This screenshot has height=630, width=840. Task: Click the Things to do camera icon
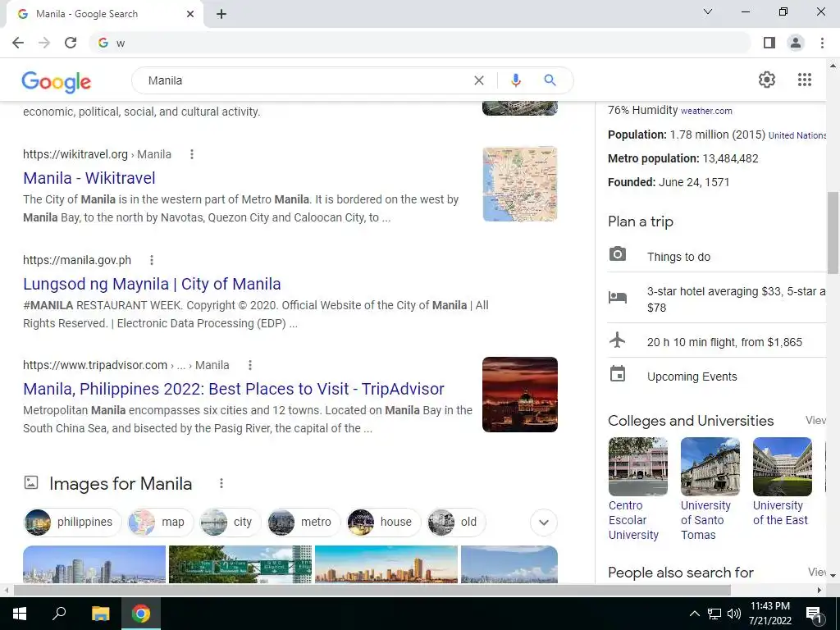pos(617,254)
